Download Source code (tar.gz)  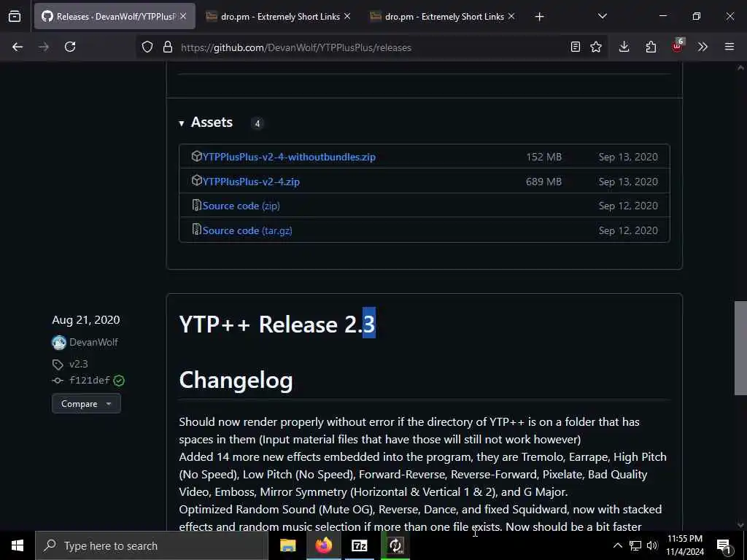point(247,230)
